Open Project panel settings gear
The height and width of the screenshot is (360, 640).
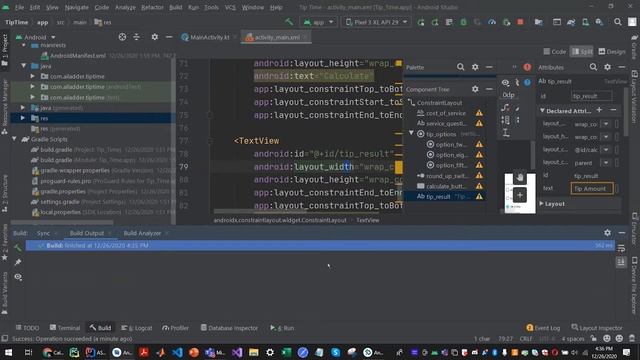tap(155, 37)
